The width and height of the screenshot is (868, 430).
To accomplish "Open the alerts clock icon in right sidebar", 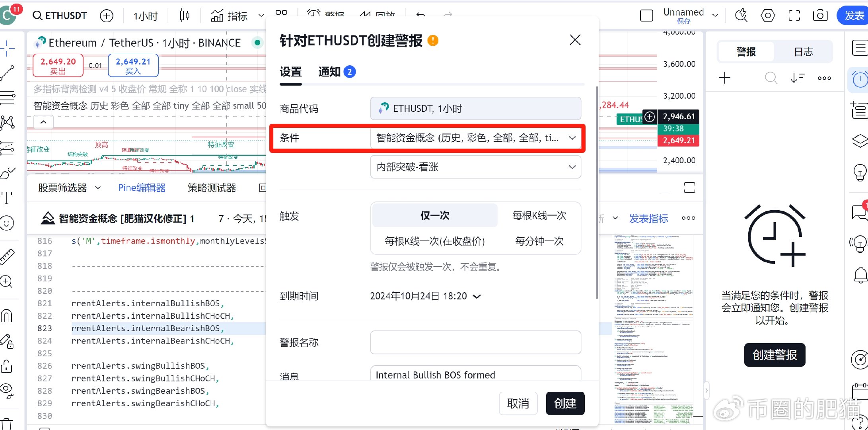I will [859, 80].
